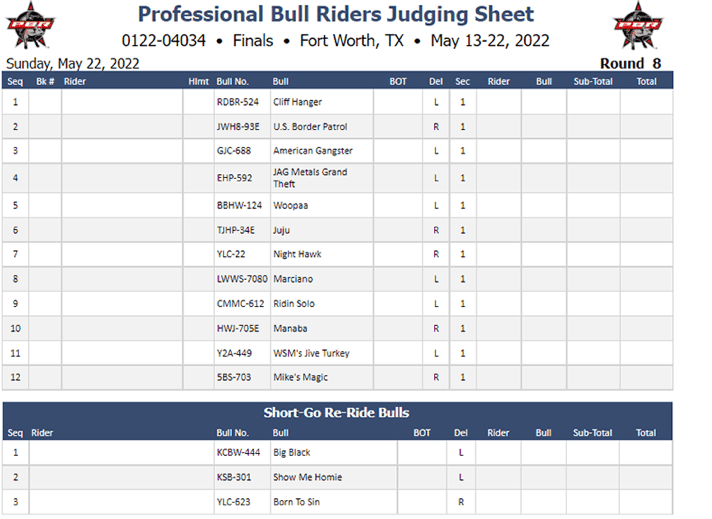This screenshot has height=519, width=712.
Task: Click the PBR logo at top right
Action: [637, 25]
